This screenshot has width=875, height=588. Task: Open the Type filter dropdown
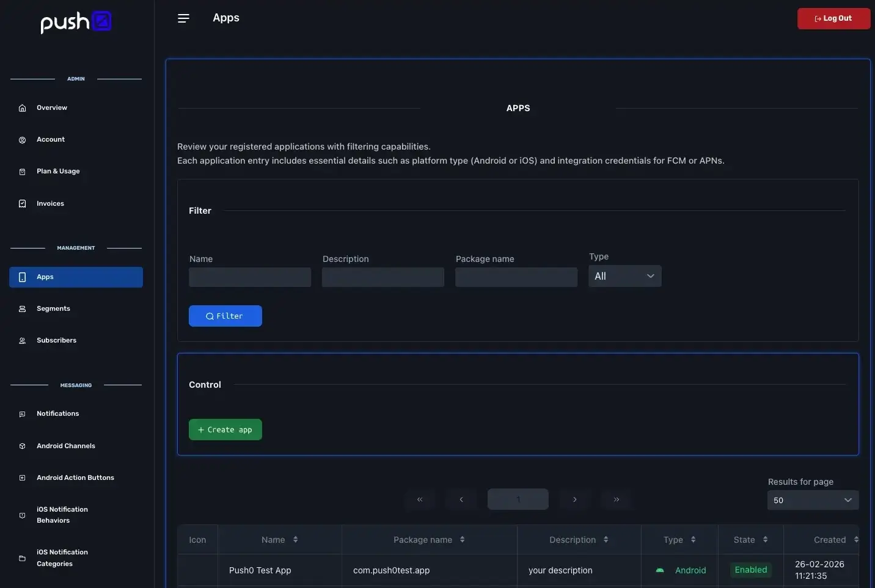pos(624,276)
